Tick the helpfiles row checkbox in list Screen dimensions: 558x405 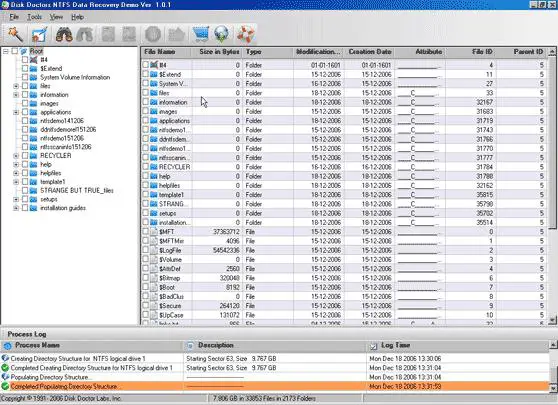(146, 185)
